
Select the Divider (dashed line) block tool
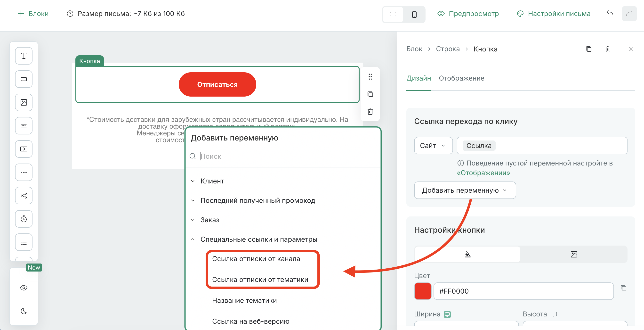[x=24, y=172]
